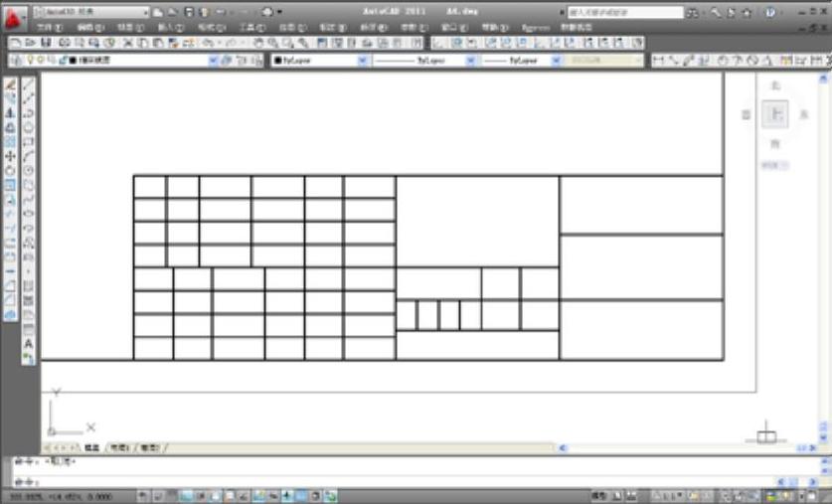Select the Offset tool
This screenshot has height=504, width=832.
coord(10,127)
